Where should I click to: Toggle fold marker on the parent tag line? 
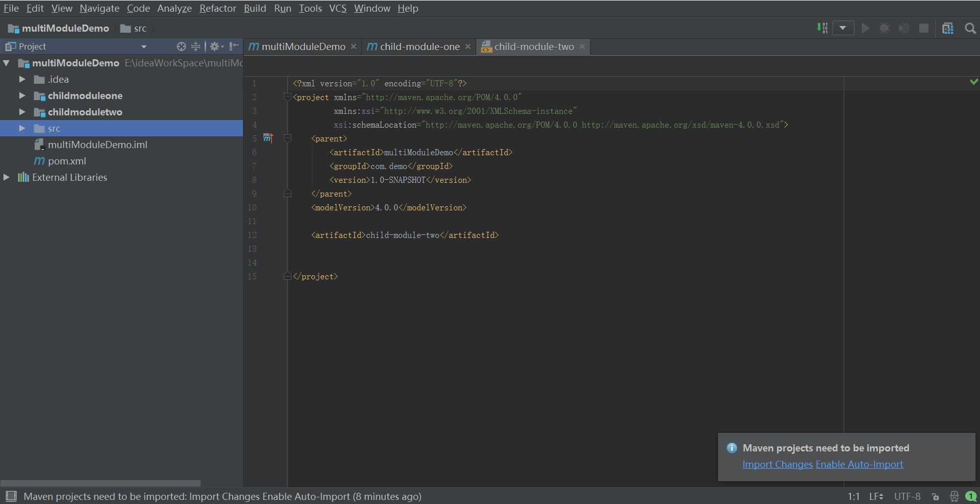(287, 138)
